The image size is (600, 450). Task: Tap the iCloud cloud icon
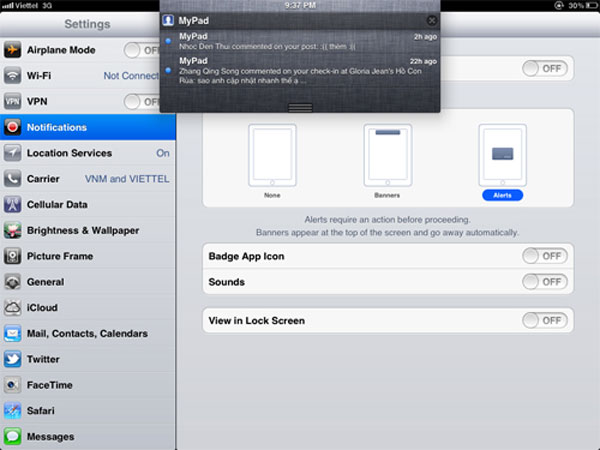(x=12, y=308)
